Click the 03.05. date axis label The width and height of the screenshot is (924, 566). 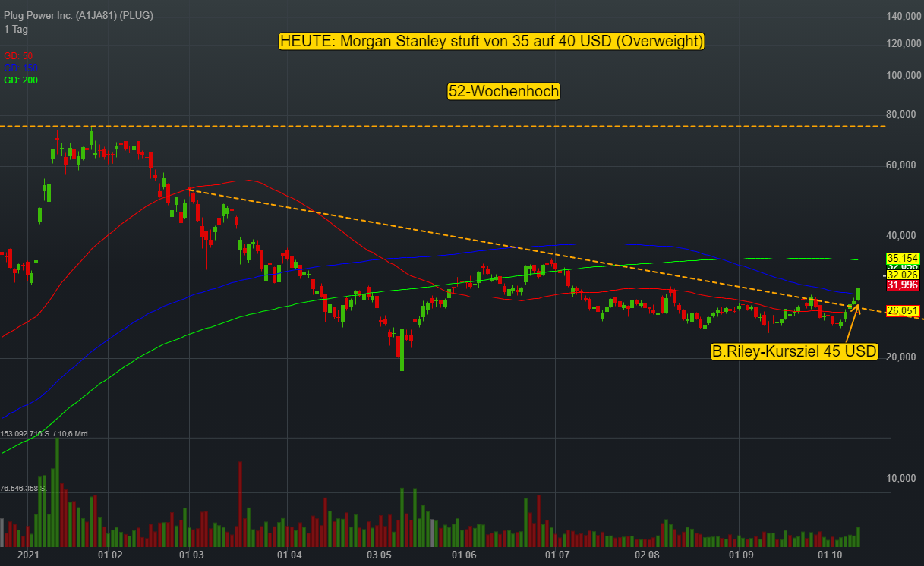(381, 555)
